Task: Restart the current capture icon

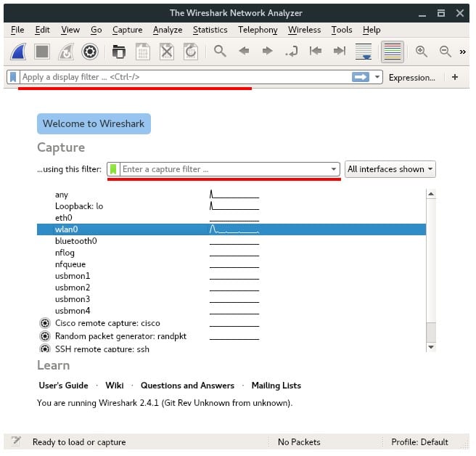Action: pyautogui.click(x=66, y=52)
